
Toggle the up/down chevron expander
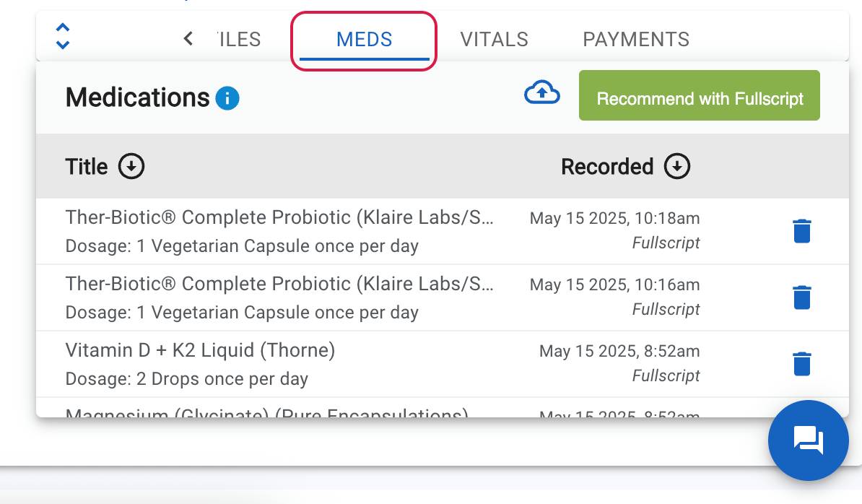click(x=63, y=36)
